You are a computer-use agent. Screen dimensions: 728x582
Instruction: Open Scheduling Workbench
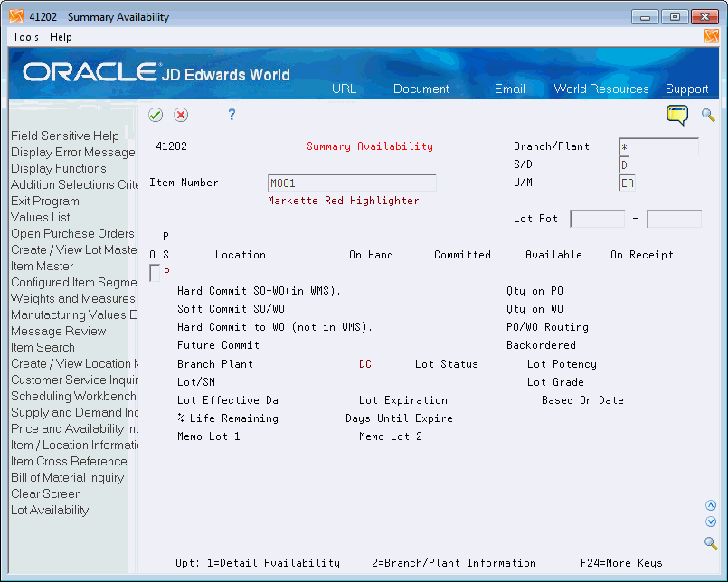(x=73, y=396)
